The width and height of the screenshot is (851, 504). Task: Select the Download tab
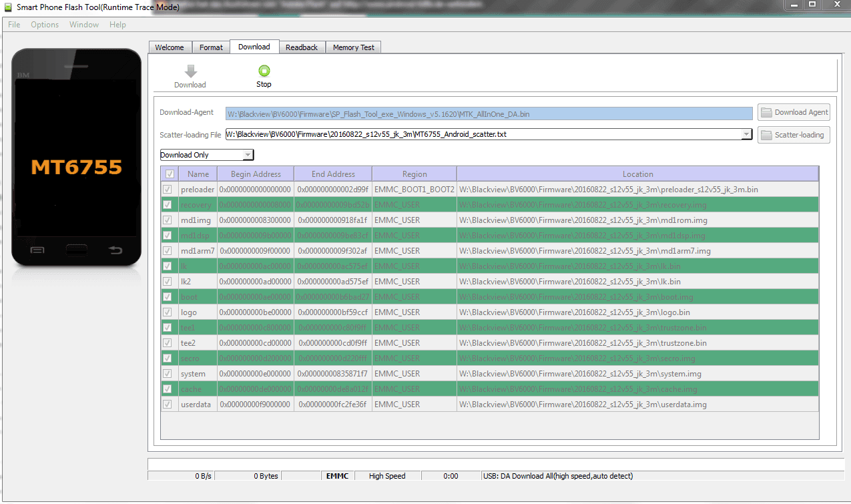tap(254, 47)
